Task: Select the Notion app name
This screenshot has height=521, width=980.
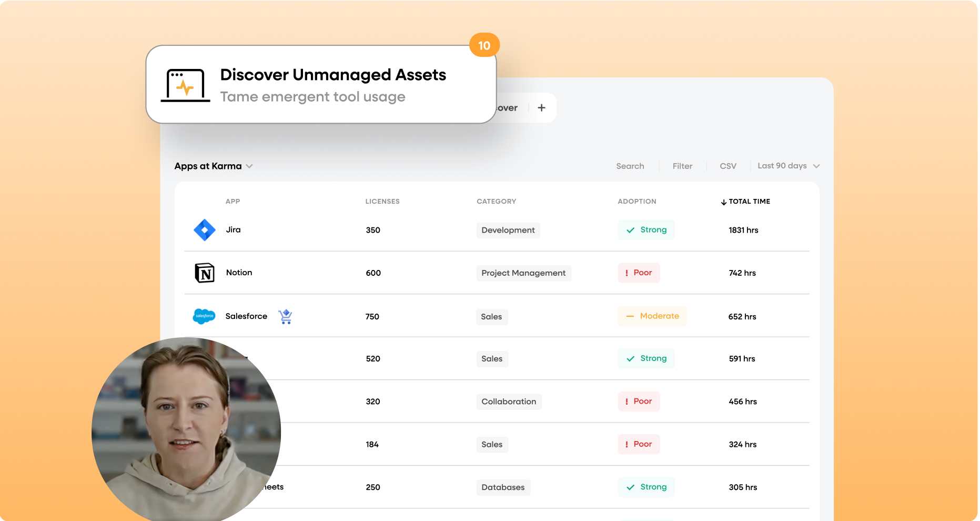Action: [x=239, y=273]
